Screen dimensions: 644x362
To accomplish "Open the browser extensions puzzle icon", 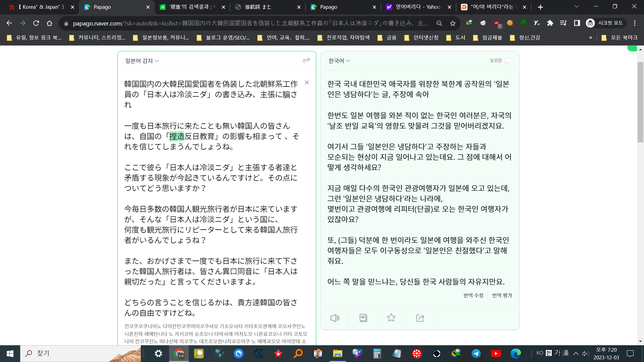I will coord(550,23).
